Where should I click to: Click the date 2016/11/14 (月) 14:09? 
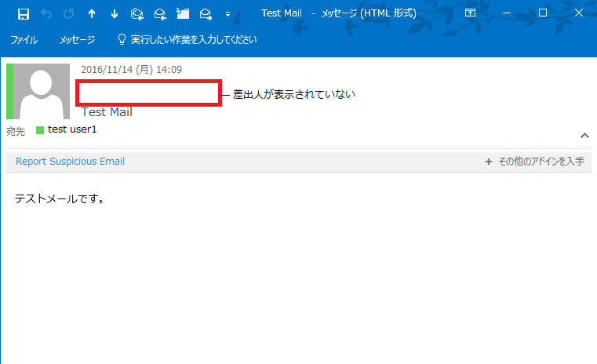(x=131, y=70)
